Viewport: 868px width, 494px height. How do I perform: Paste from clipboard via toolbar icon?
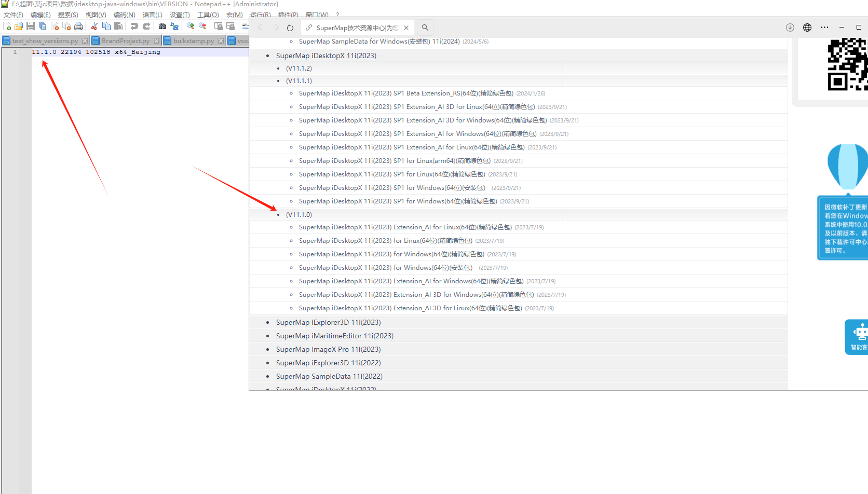tap(118, 26)
